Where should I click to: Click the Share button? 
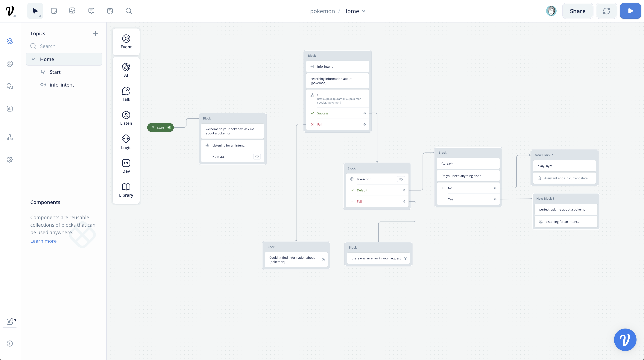tap(577, 11)
